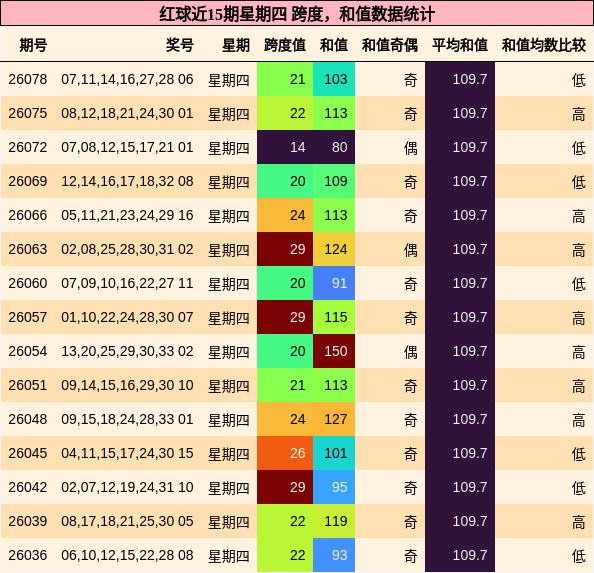Screen dimensions: 594x573
Task: Click the 和值 column header
Action: 334,45
